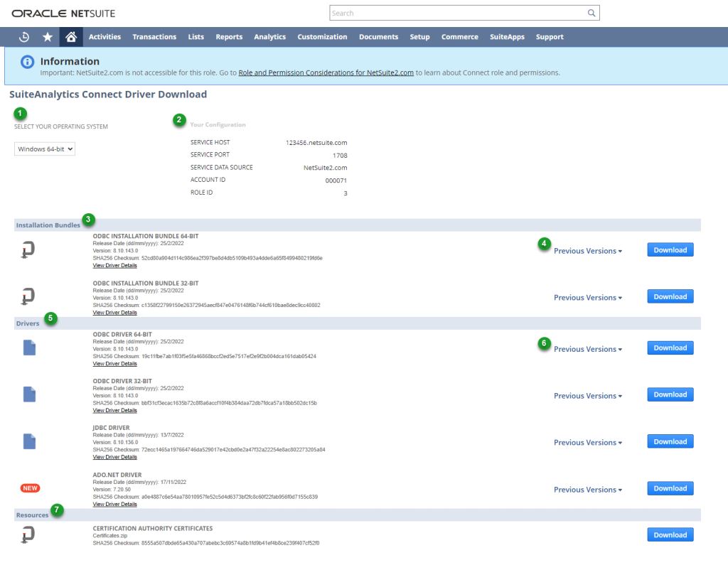Open the Customization menu
Screen dimensions: 728x565
point(322,37)
